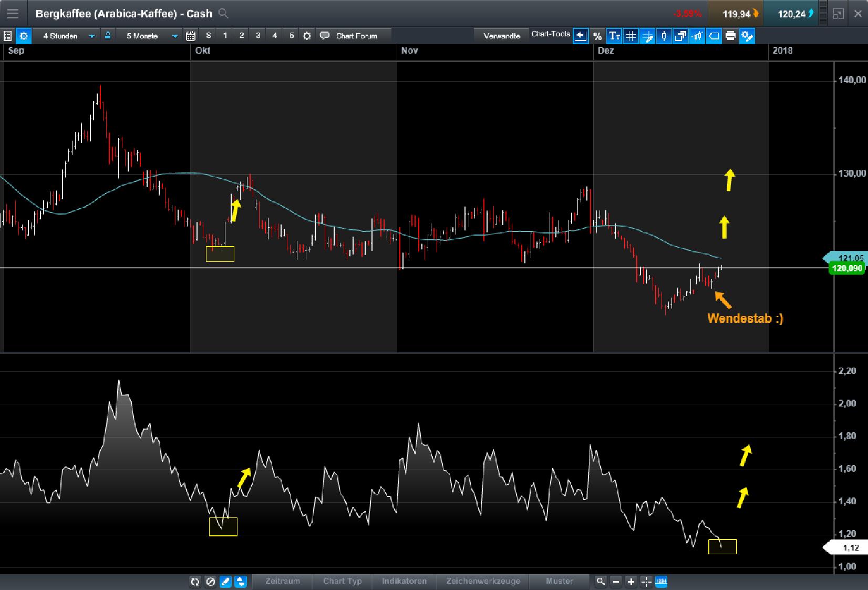The height and width of the screenshot is (590, 868).
Task: Click the Dez month label on time axis
Action: pyautogui.click(x=606, y=50)
